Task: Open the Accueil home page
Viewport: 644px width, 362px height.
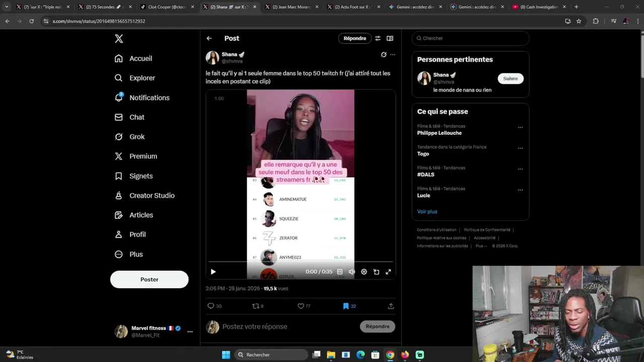Action: point(133,58)
